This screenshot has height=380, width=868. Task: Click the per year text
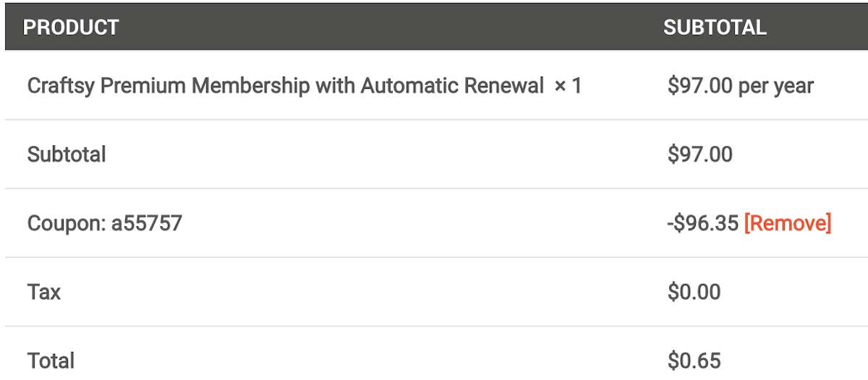pos(776,87)
